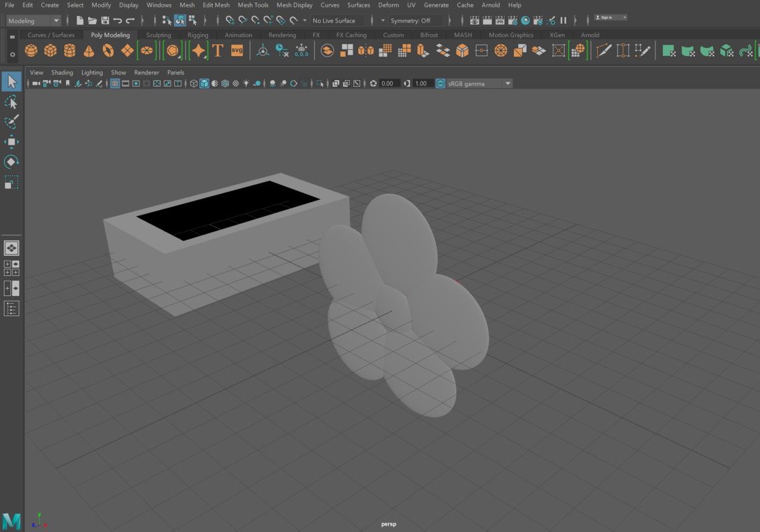
Task: Create a platonic solid from the shelf
Action: pos(172,51)
